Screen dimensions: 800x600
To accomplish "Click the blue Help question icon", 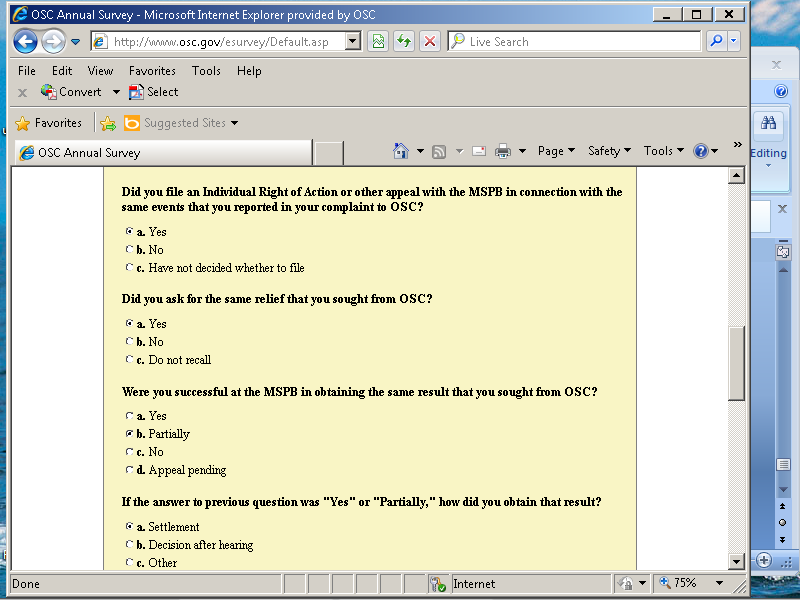I will [x=701, y=151].
